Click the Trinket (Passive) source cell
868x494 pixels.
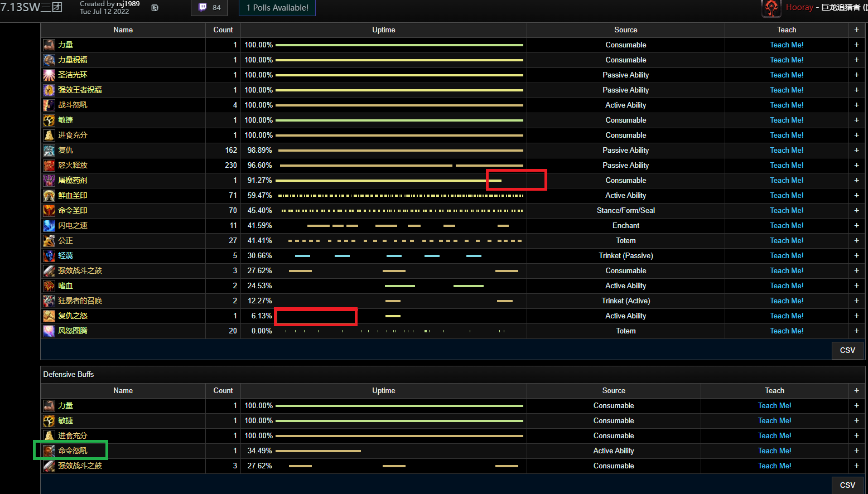point(626,255)
